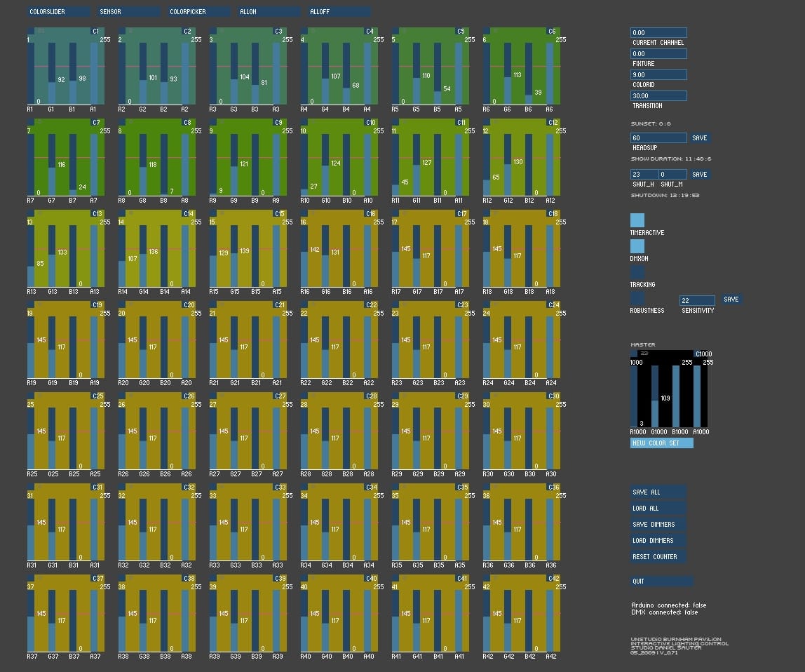Click the master R1000 slider
Image resolution: width=805 pixels, height=672 pixels.
tap(633, 396)
